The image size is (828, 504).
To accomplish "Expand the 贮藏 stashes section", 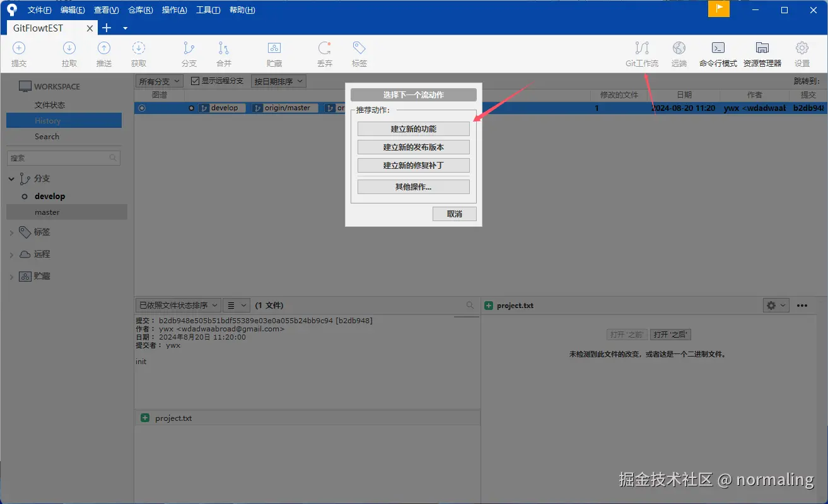I will pyautogui.click(x=11, y=277).
